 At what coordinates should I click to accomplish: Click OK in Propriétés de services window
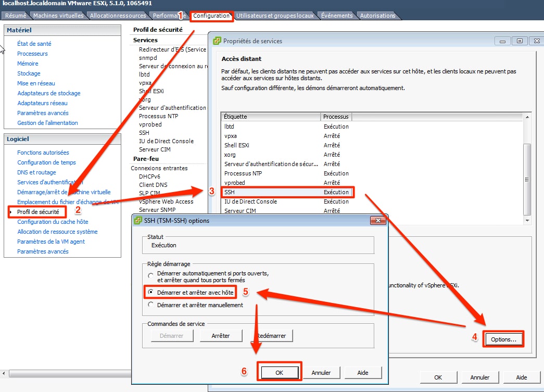pyautogui.click(x=438, y=377)
